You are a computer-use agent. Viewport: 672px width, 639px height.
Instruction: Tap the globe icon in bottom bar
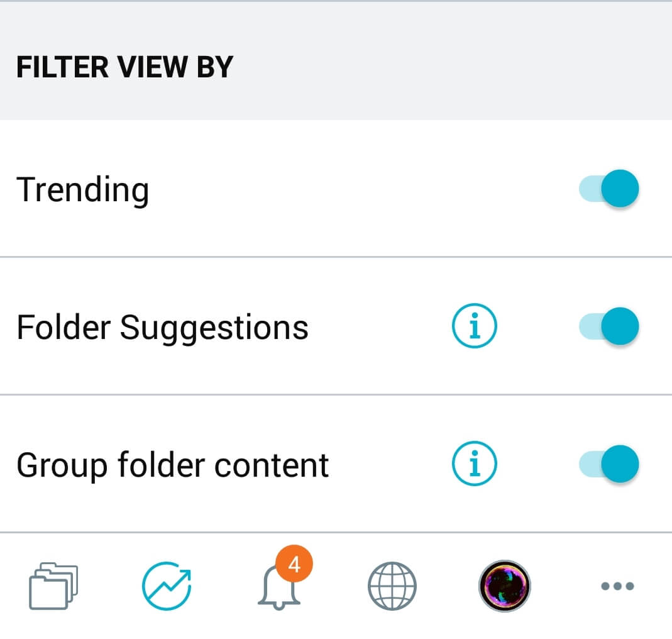click(x=392, y=586)
